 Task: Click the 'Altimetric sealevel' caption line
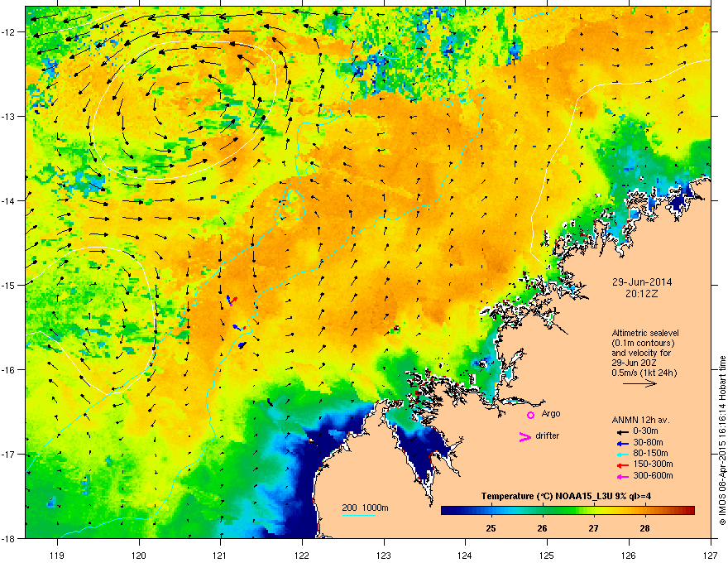(645, 333)
